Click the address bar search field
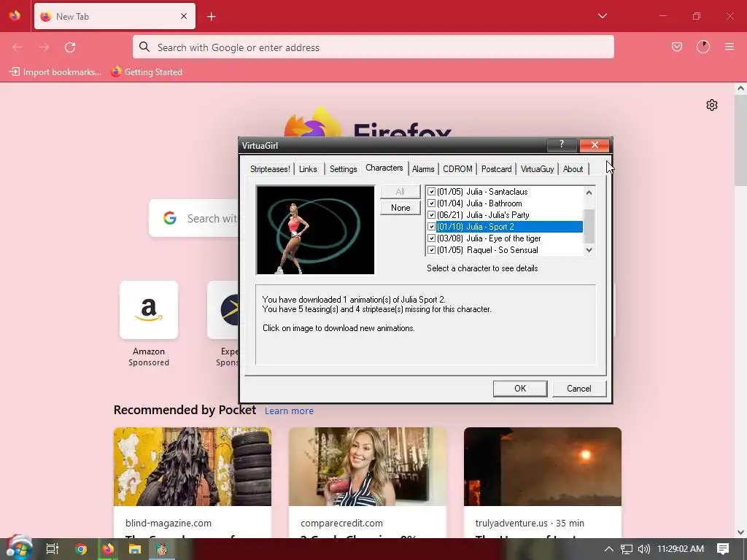The height and width of the screenshot is (560, 747). point(373,47)
